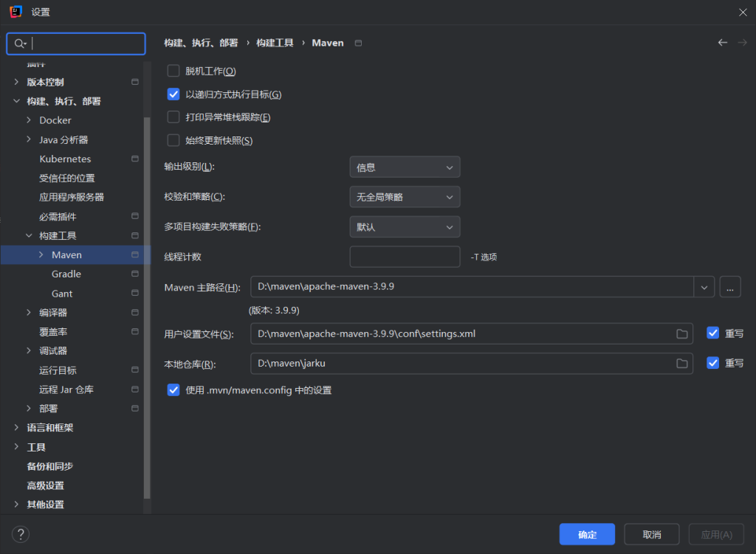This screenshot has height=554, width=756.
Task: Click folder icon in 用户设置文件 field
Action: [682, 333]
